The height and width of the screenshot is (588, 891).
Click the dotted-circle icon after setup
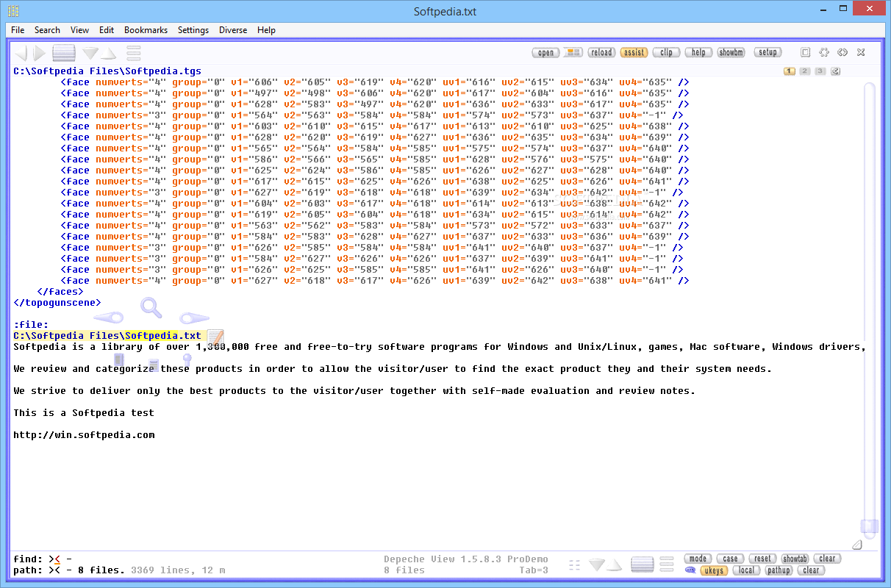pos(824,52)
